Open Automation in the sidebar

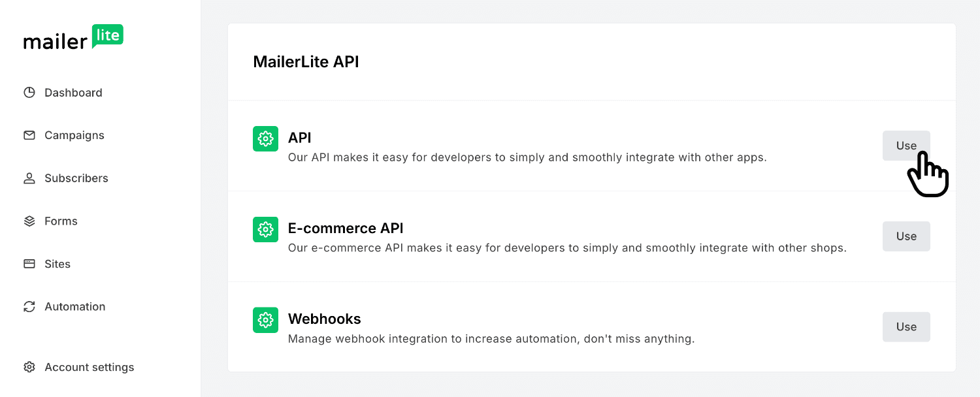click(x=65, y=307)
